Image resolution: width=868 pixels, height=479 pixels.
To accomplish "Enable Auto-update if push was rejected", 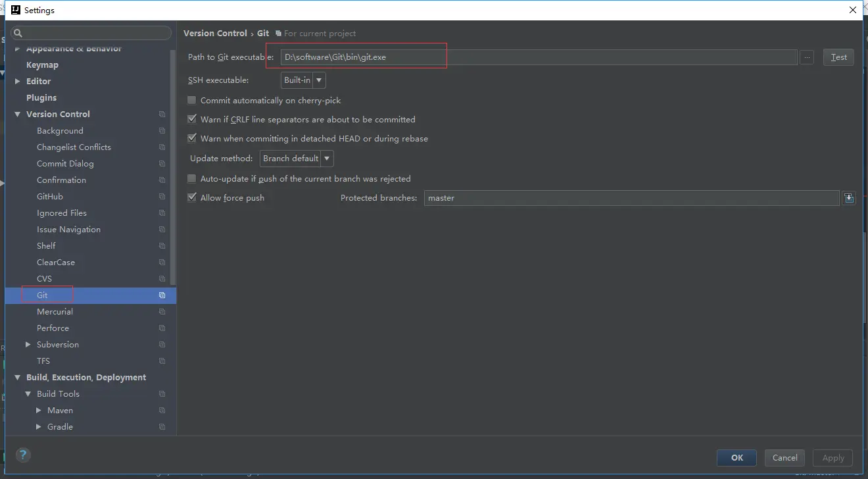I will coord(192,179).
